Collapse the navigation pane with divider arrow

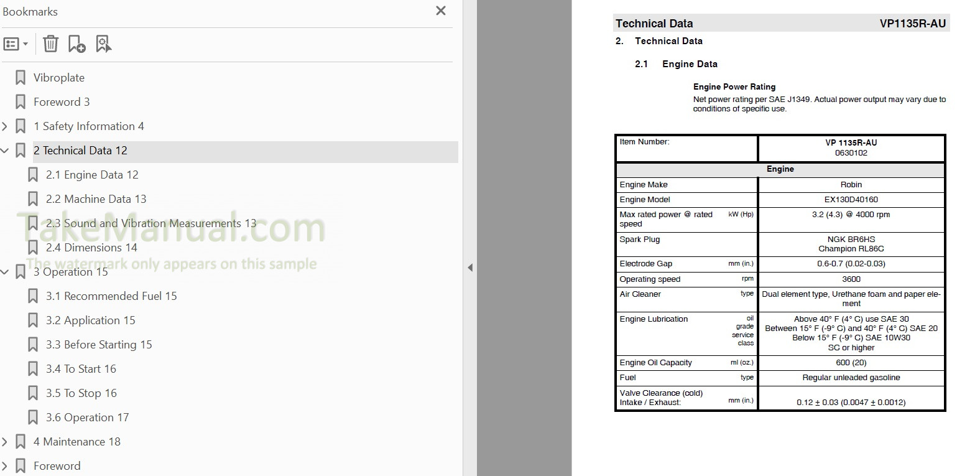pyautogui.click(x=470, y=268)
